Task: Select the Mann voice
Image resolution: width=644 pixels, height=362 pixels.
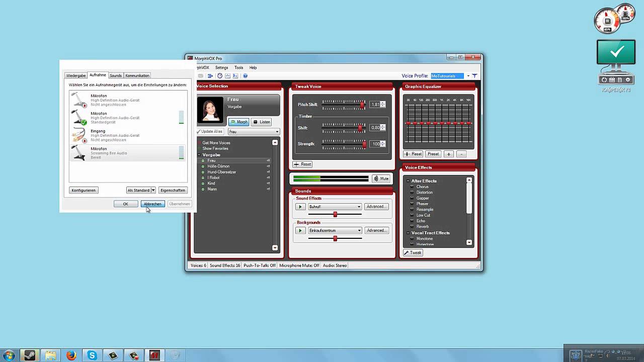Action: [x=212, y=189]
